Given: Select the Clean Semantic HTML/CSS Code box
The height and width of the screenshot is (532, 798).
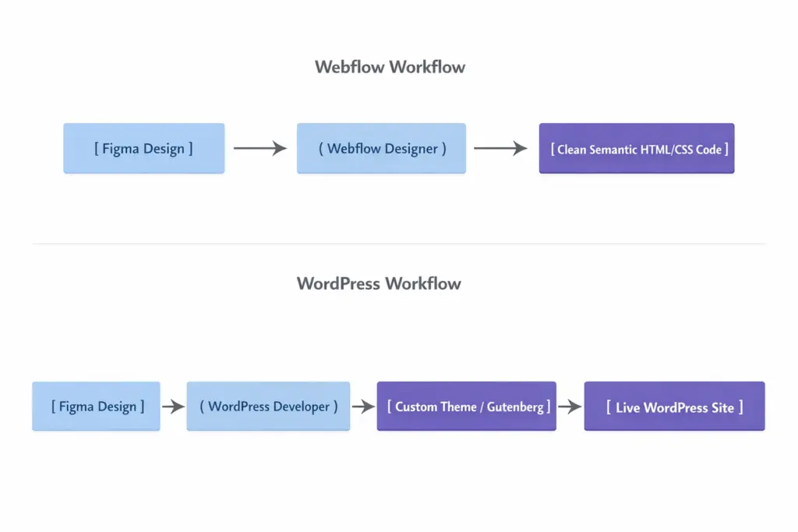Looking at the screenshot, I should pyautogui.click(x=637, y=148).
